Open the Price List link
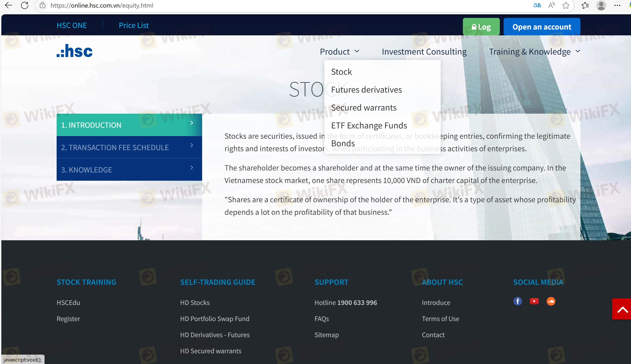 [x=134, y=25]
